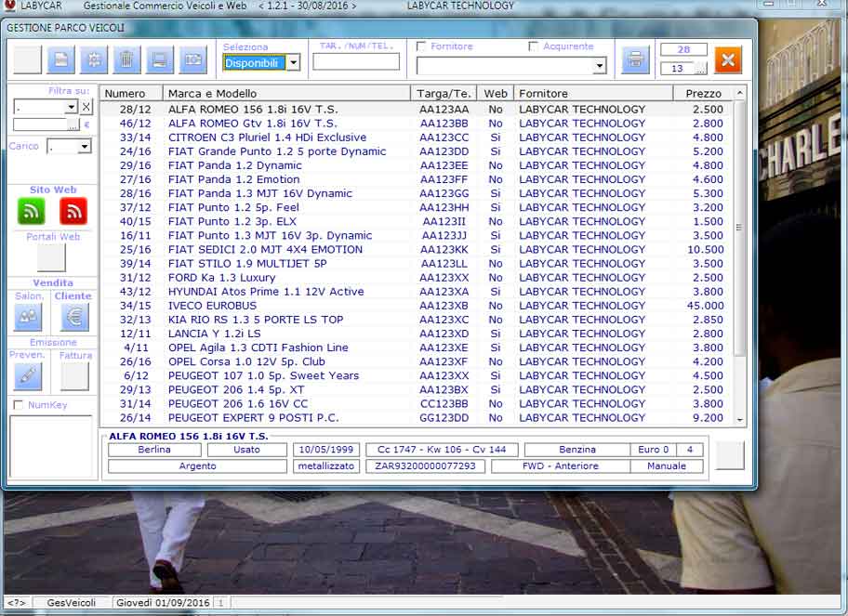Click the NumKey text area
848x616 pixels.
(51, 446)
